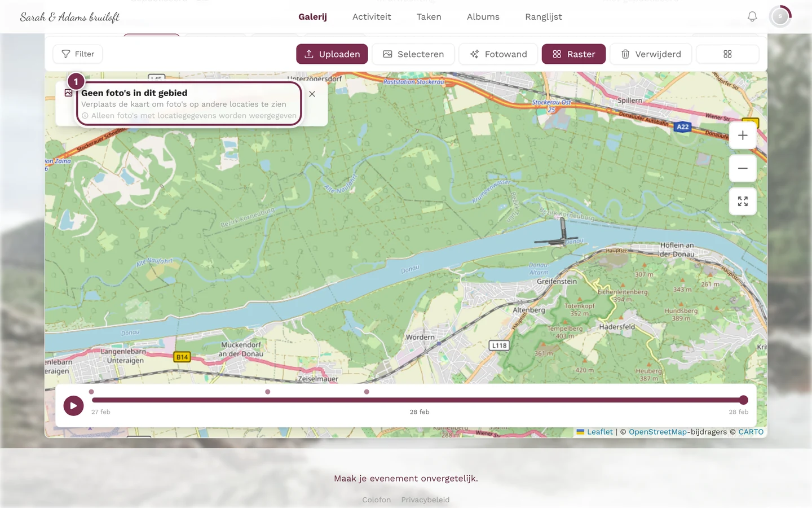Open the Filter options

click(x=78, y=54)
